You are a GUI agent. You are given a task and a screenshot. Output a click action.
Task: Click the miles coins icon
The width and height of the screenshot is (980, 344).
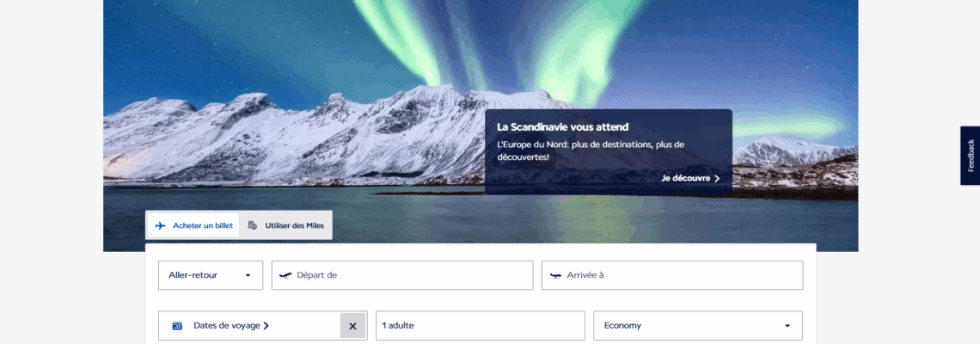[253, 225]
